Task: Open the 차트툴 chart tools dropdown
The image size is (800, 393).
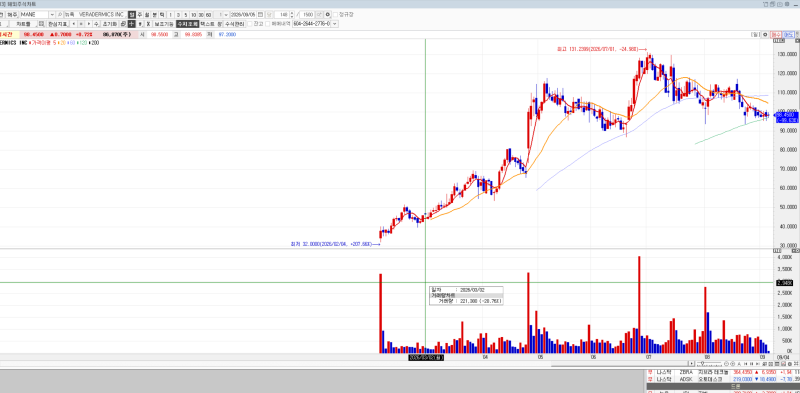Action: pyautogui.click(x=24, y=24)
